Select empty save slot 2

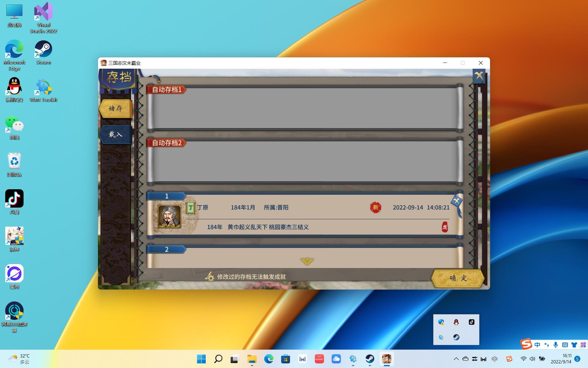(305, 256)
